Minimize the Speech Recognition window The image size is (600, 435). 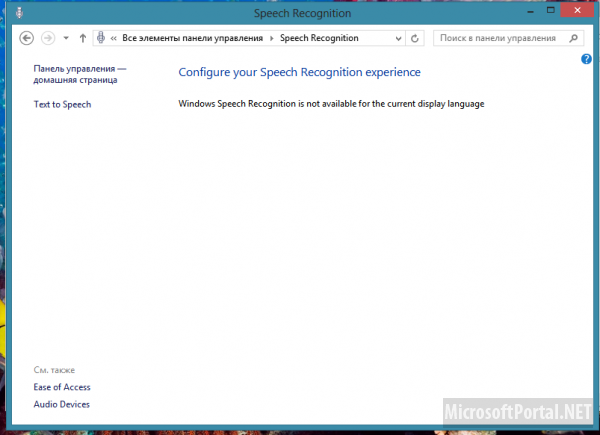pyautogui.click(x=530, y=11)
